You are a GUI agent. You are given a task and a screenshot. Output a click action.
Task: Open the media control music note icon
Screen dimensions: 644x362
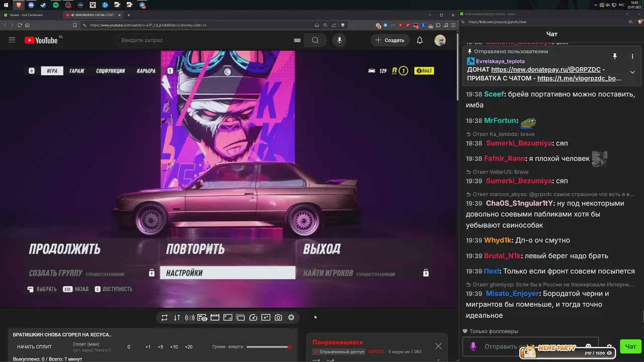pyautogui.click(x=446, y=25)
